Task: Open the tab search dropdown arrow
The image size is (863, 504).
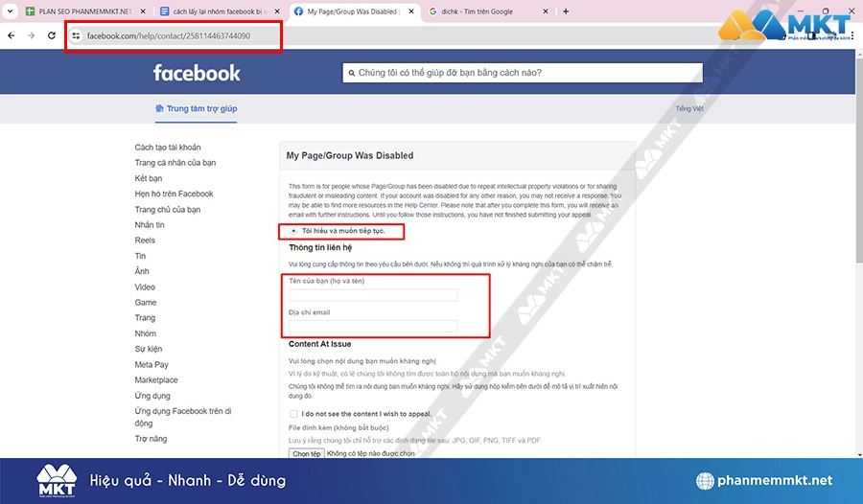Action: [10, 11]
